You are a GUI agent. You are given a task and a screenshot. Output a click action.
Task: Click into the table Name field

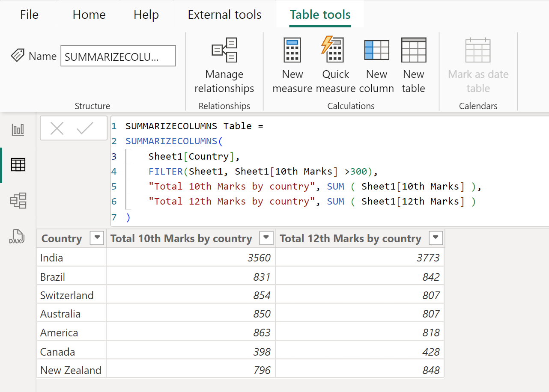pos(118,56)
